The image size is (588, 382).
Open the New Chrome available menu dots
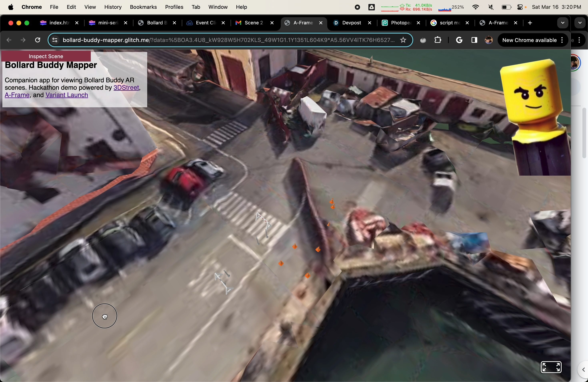pos(562,40)
